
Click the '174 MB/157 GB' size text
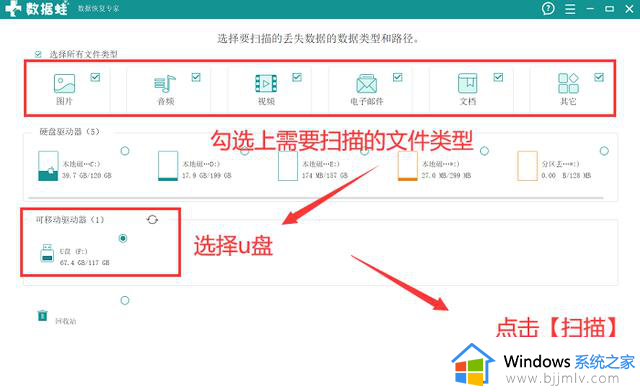325,176
